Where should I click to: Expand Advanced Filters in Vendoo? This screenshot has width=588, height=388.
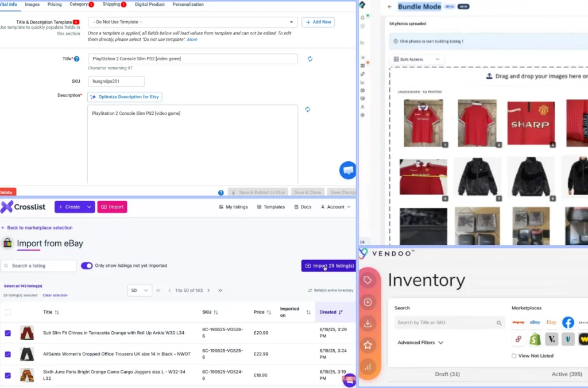point(420,343)
